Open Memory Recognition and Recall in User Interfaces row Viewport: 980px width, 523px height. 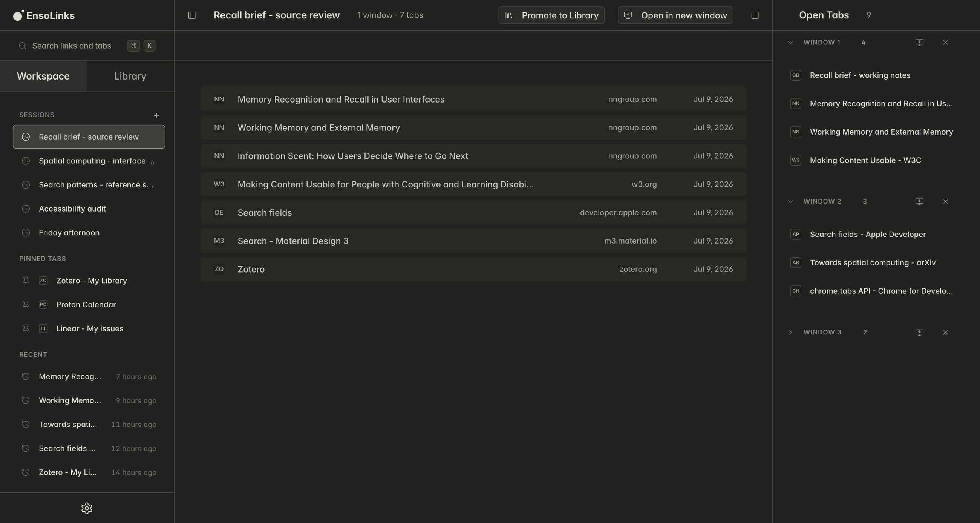(x=473, y=99)
